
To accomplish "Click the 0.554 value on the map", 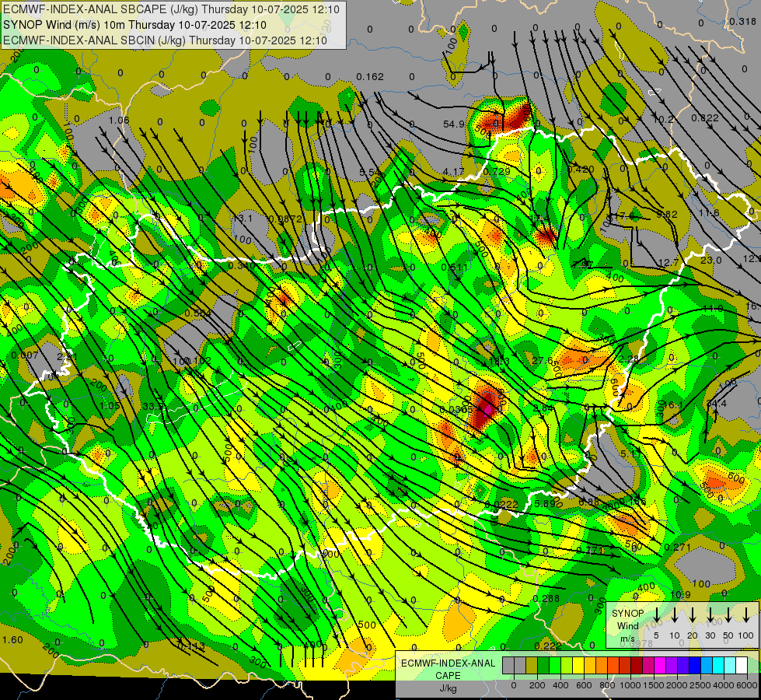I will pos(198,313).
